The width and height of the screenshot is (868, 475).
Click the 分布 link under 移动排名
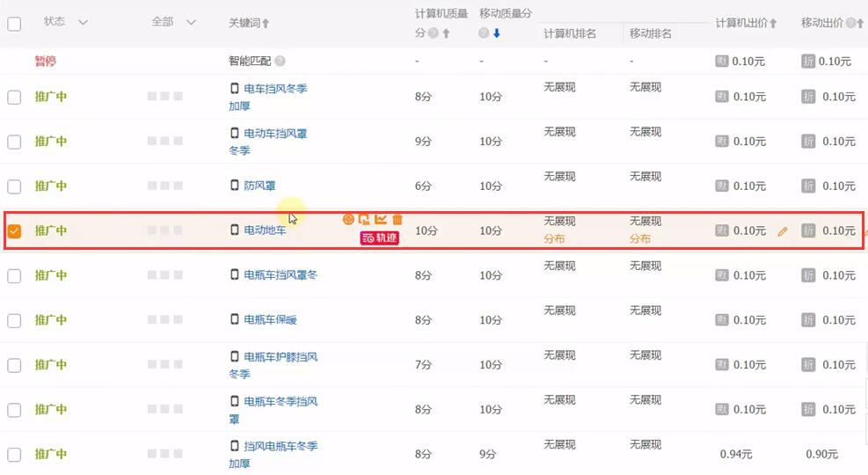(640, 239)
